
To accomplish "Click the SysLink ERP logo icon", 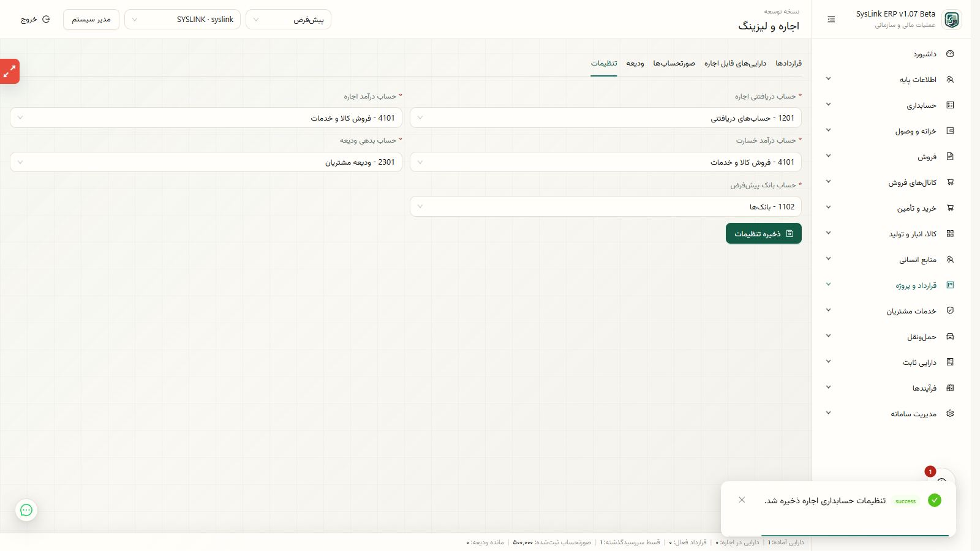I will point(952,20).
